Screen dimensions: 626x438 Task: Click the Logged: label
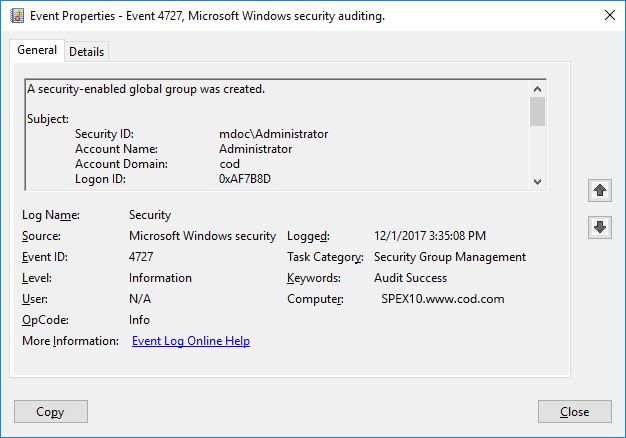(x=308, y=236)
